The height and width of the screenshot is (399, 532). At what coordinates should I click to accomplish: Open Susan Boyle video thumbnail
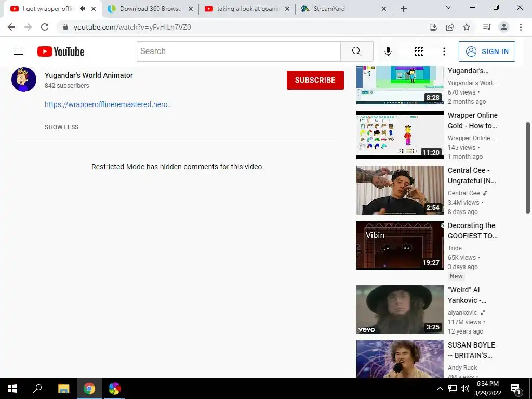click(x=400, y=359)
